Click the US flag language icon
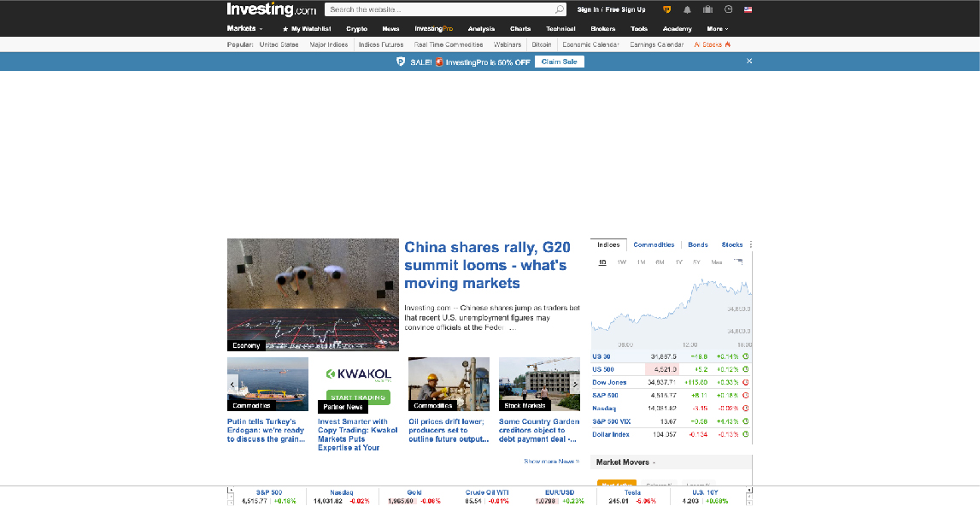This screenshot has width=980, height=506. [x=748, y=9]
